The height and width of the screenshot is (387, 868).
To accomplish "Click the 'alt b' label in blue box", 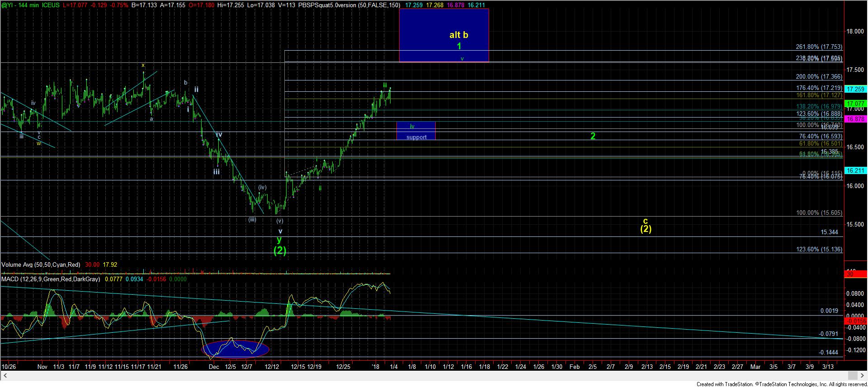I will pyautogui.click(x=458, y=35).
